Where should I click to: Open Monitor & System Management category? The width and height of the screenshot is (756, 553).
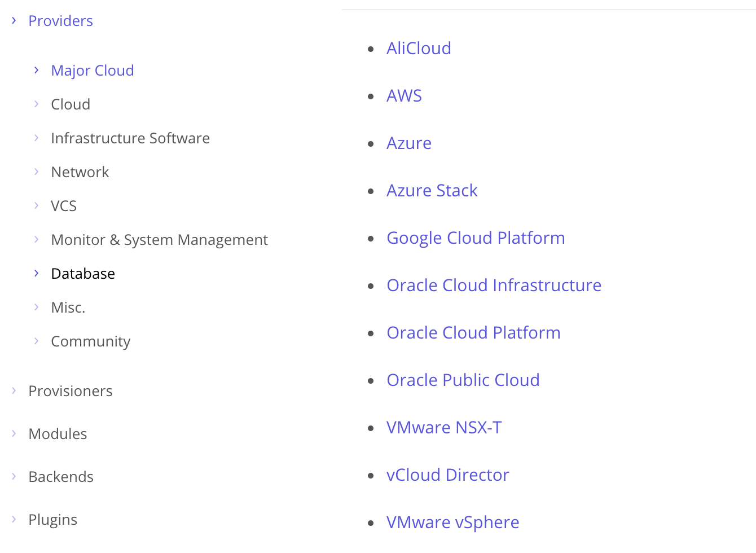coord(159,240)
